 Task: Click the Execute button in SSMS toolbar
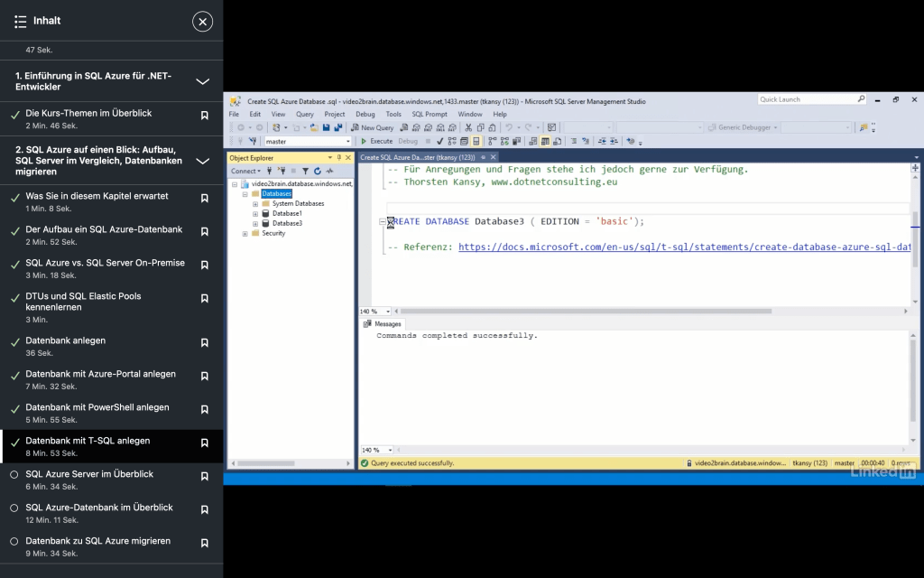[x=376, y=141]
